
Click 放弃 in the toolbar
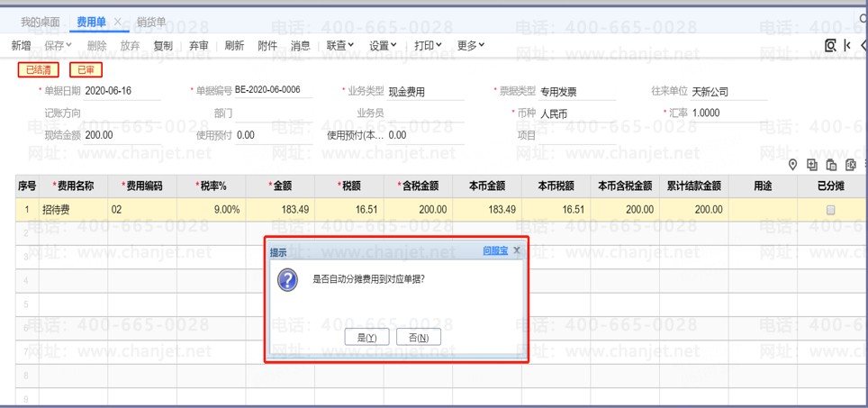(x=130, y=45)
